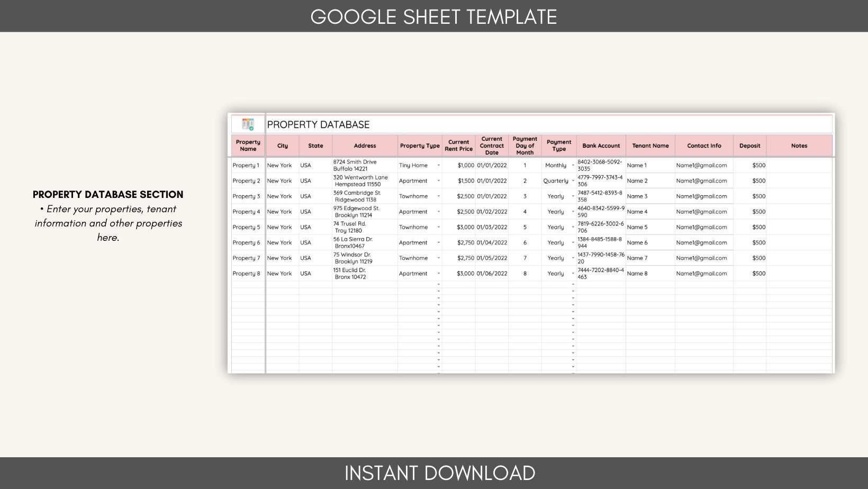This screenshot has width=868, height=489.
Task: Click the 01/06/2022 contract date cell
Action: pos(491,274)
